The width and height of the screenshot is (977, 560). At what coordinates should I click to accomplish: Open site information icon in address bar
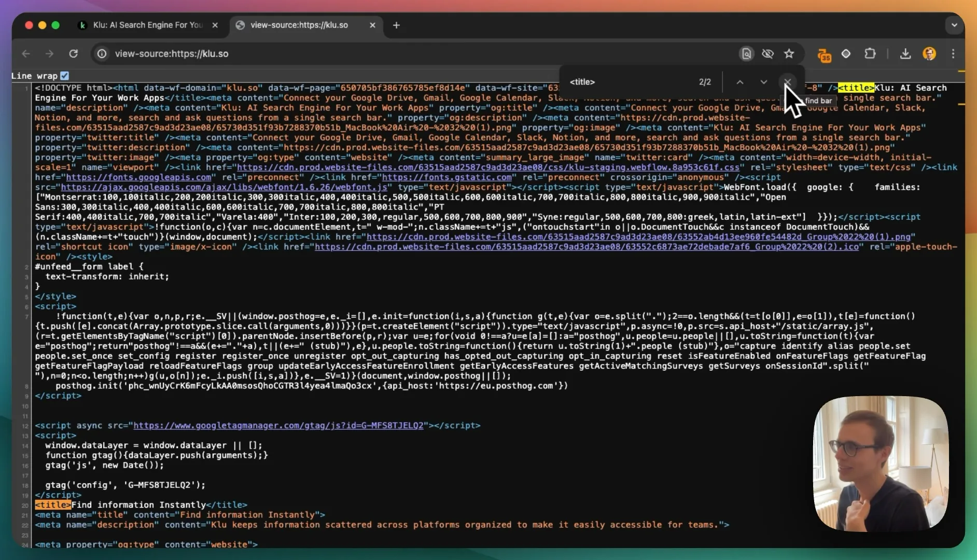pyautogui.click(x=102, y=53)
